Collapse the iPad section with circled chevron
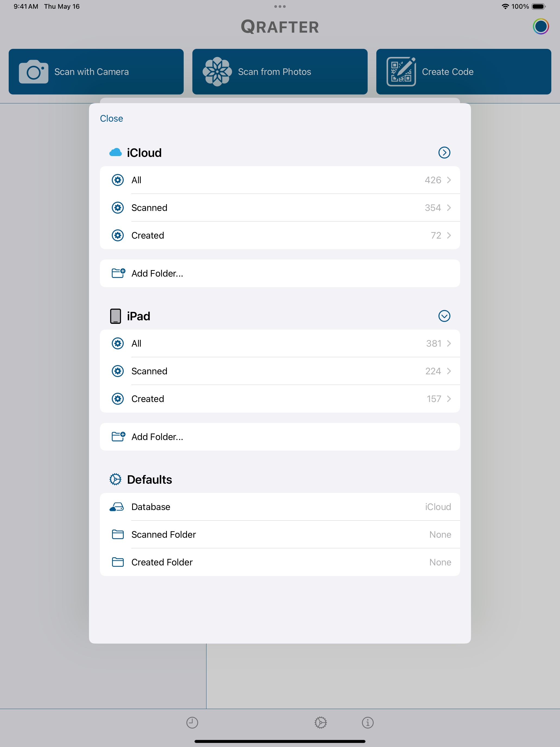The image size is (560, 747). 444,316
